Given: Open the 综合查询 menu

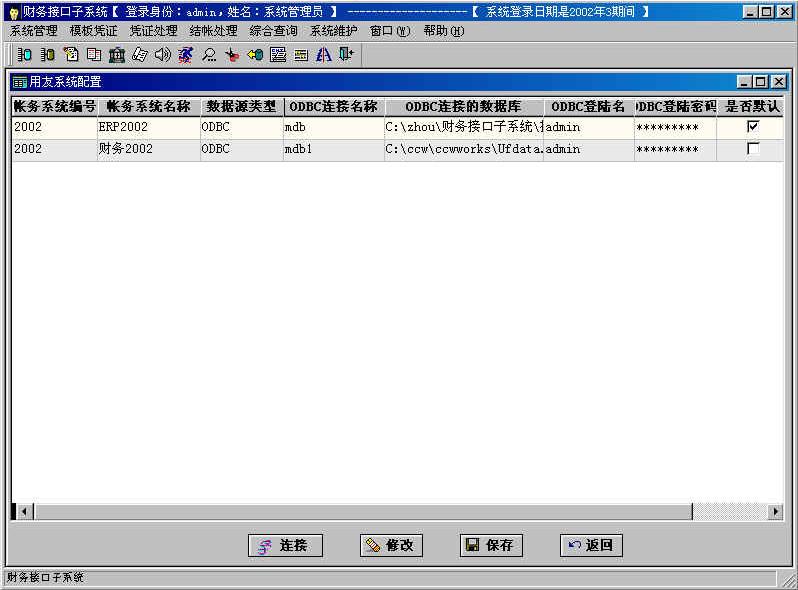Looking at the screenshot, I should [273, 31].
